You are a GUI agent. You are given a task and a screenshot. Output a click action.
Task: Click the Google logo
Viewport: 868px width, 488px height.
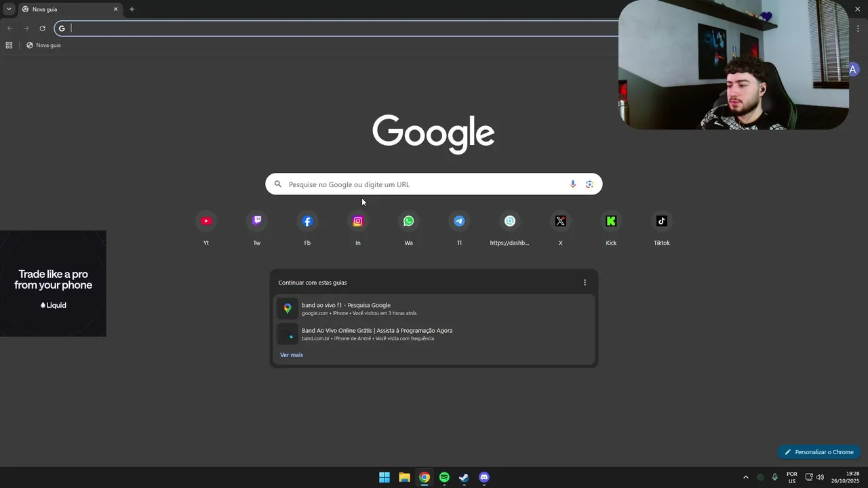433,134
